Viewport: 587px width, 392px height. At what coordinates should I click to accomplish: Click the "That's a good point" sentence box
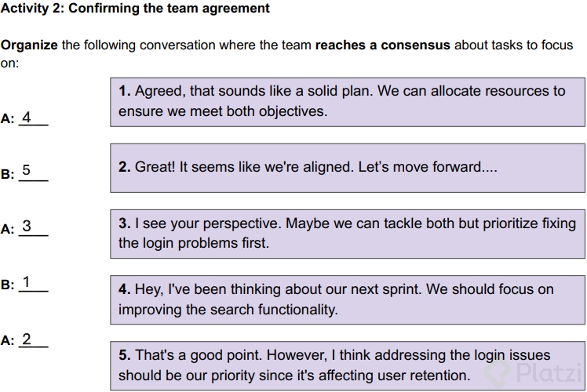tap(348, 365)
